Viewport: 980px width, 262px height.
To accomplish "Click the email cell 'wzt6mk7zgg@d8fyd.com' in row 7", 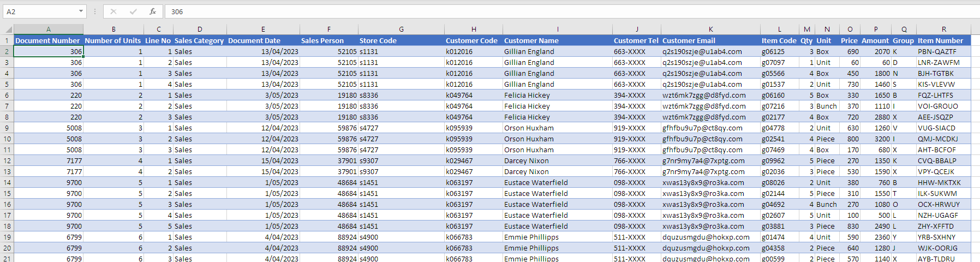I will pos(711,106).
